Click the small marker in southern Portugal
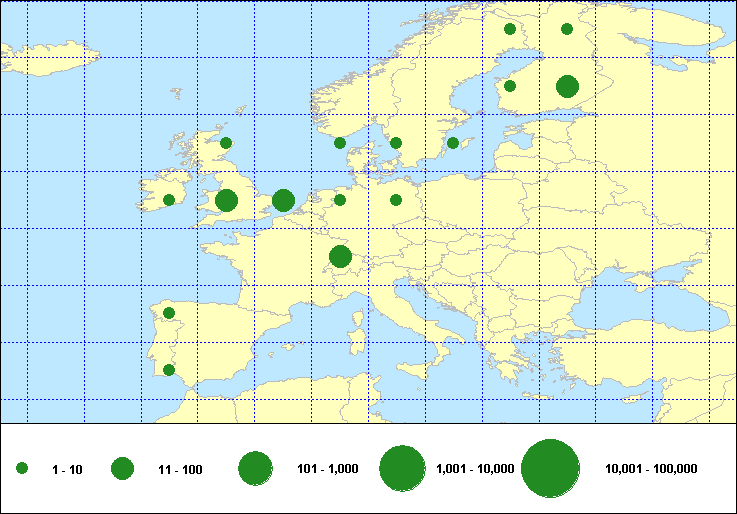The height and width of the screenshot is (514, 737). tap(169, 370)
